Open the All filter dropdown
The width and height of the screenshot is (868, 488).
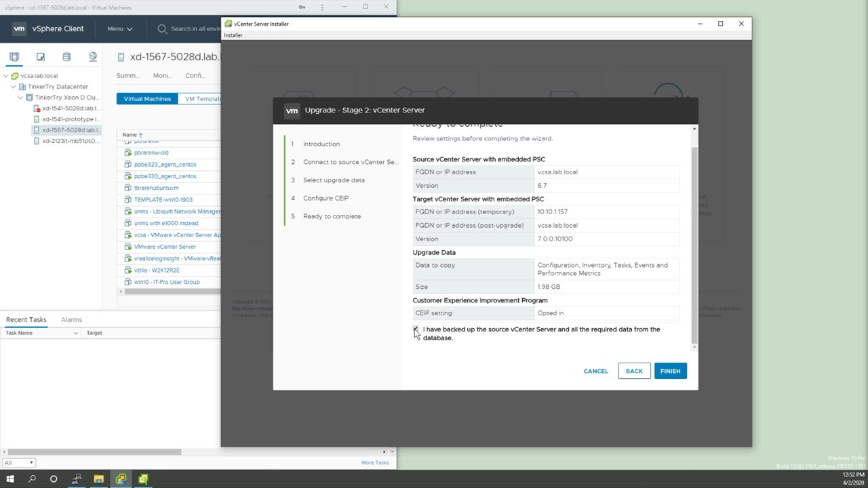click(x=18, y=462)
